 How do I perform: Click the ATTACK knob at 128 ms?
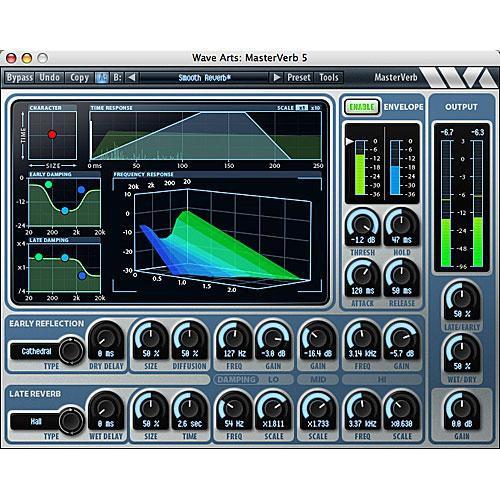pyautogui.click(x=363, y=277)
